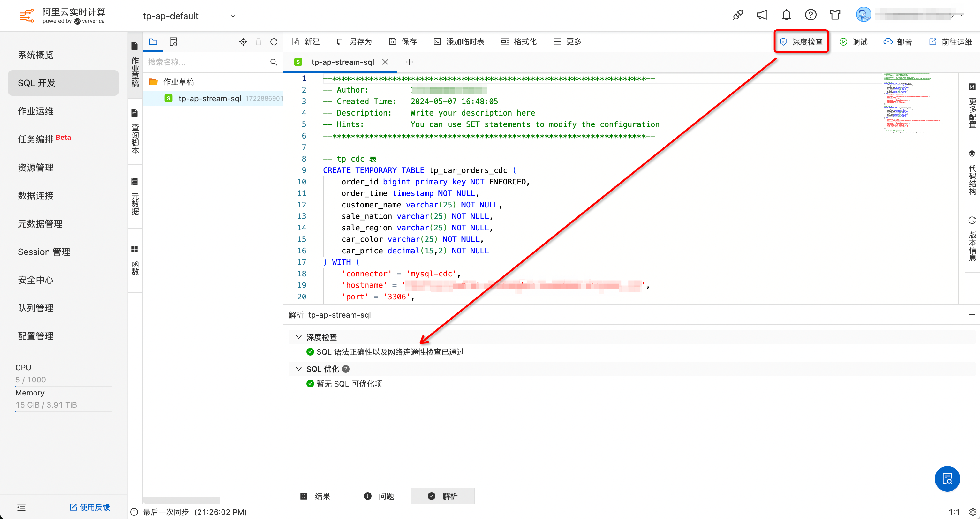Open 作业运维 in the sidebar
980x519 pixels.
click(x=36, y=111)
